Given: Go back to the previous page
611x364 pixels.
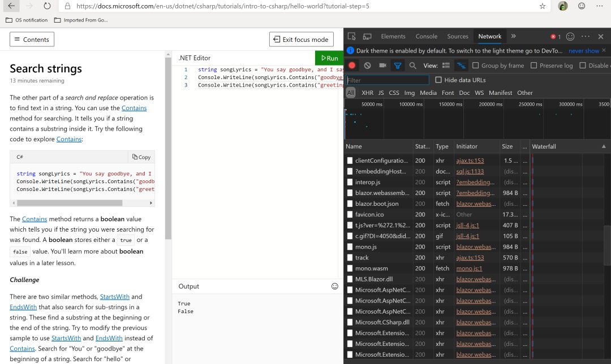Looking at the screenshot, I should click(x=11, y=6).
